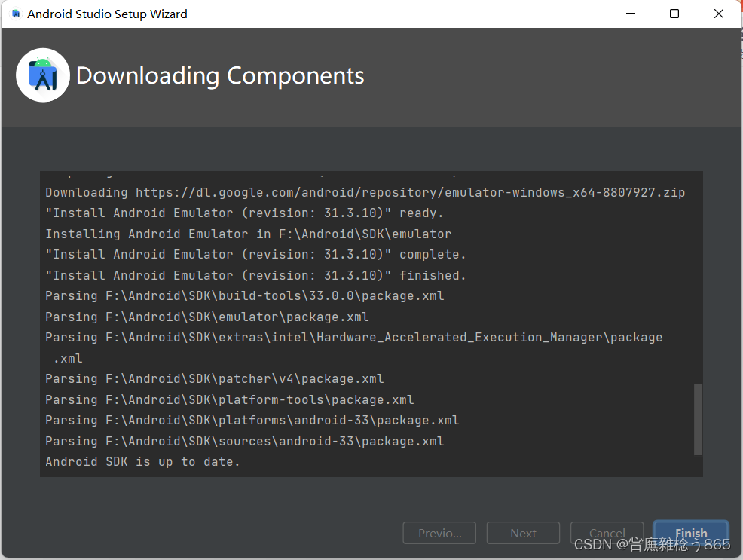
Task: Click the Next button
Action: point(523,533)
